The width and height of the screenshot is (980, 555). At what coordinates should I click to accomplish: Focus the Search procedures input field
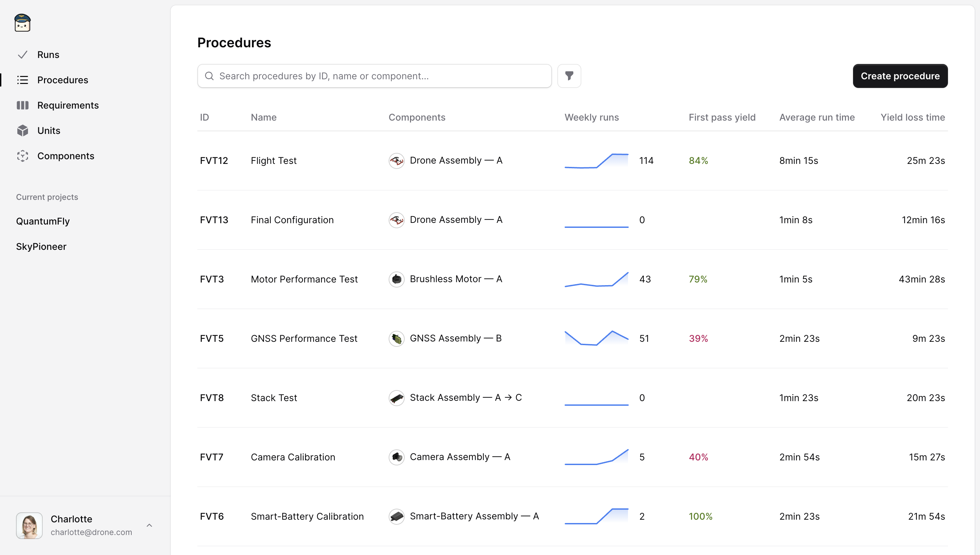(381, 76)
